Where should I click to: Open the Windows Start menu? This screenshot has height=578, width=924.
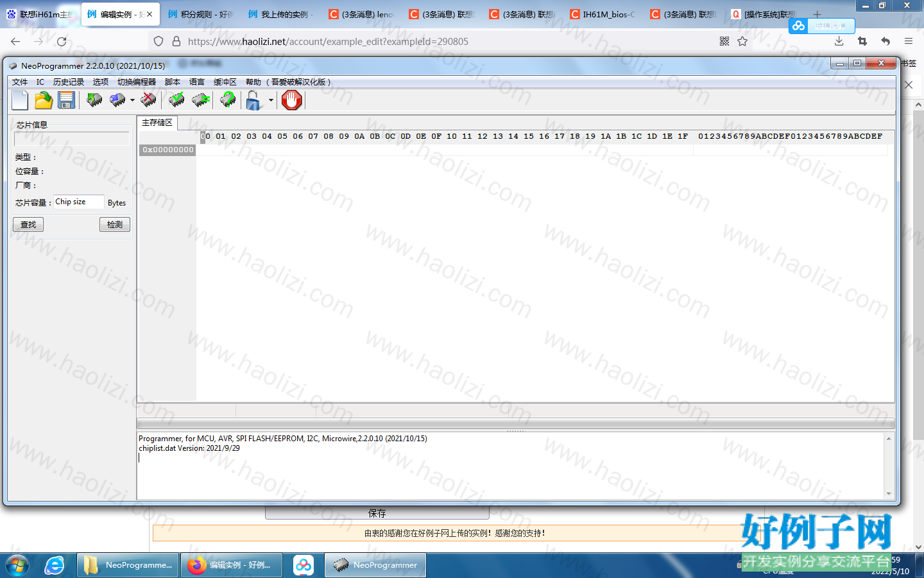pyautogui.click(x=17, y=565)
